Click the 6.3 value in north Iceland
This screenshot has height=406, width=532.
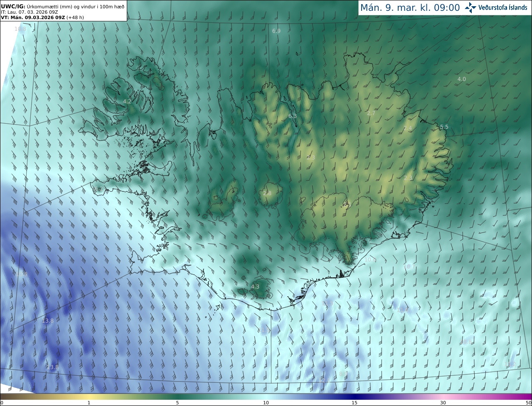pos(293,116)
